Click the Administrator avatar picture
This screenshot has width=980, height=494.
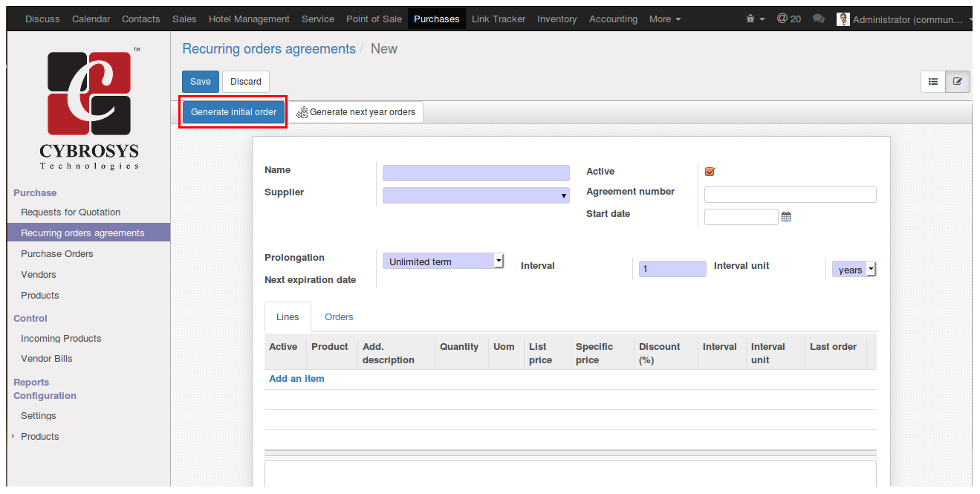pos(843,19)
